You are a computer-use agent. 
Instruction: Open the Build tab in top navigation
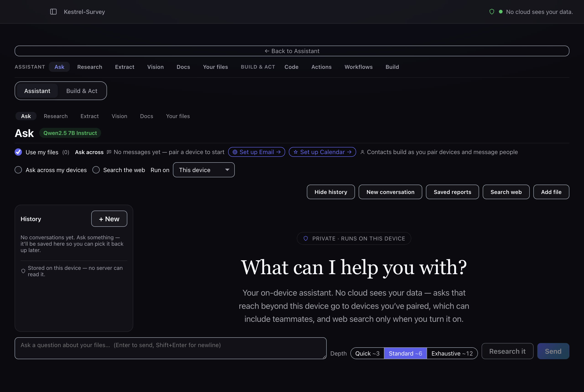click(392, 67)
